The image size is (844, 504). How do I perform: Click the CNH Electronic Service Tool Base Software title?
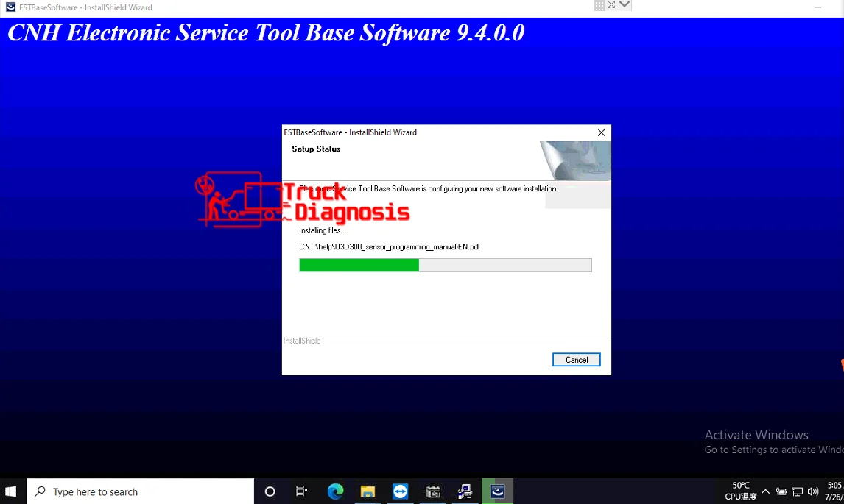[x=266, y=33]
